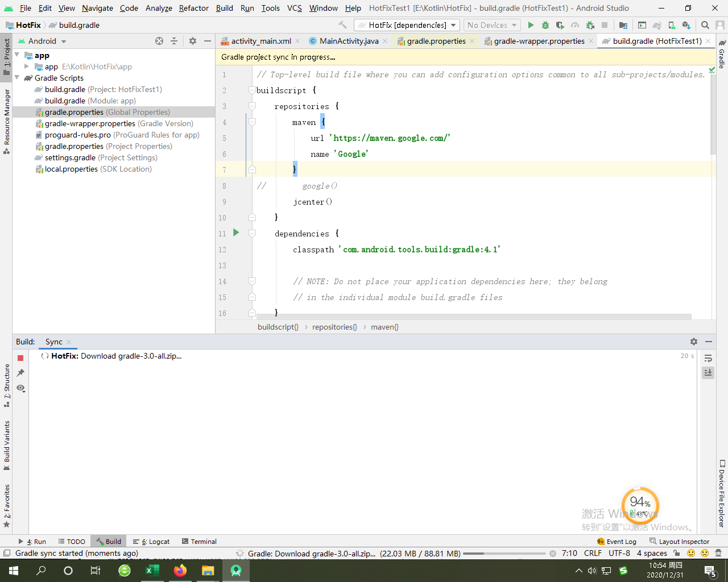The image size is (728, 582).
Task: Sync project with Gradle files elephant icon
Action: (x=657, y=25)
